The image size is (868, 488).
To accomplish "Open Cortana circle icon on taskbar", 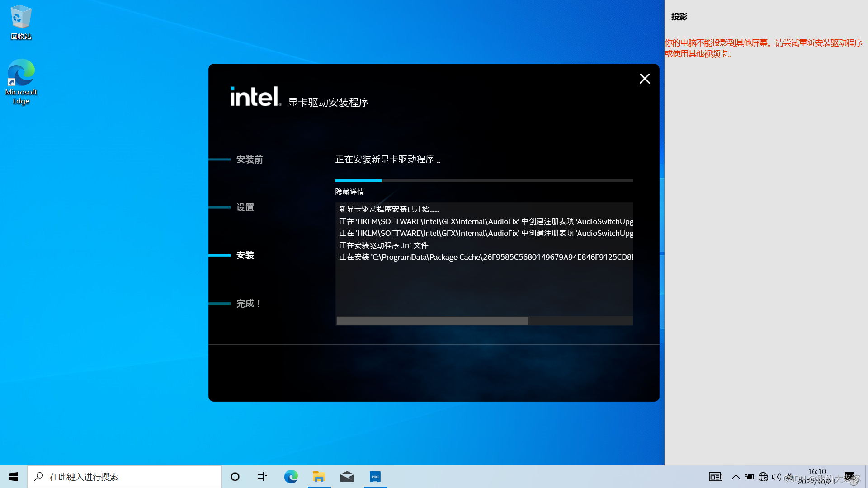I will [x=235, y=477].
